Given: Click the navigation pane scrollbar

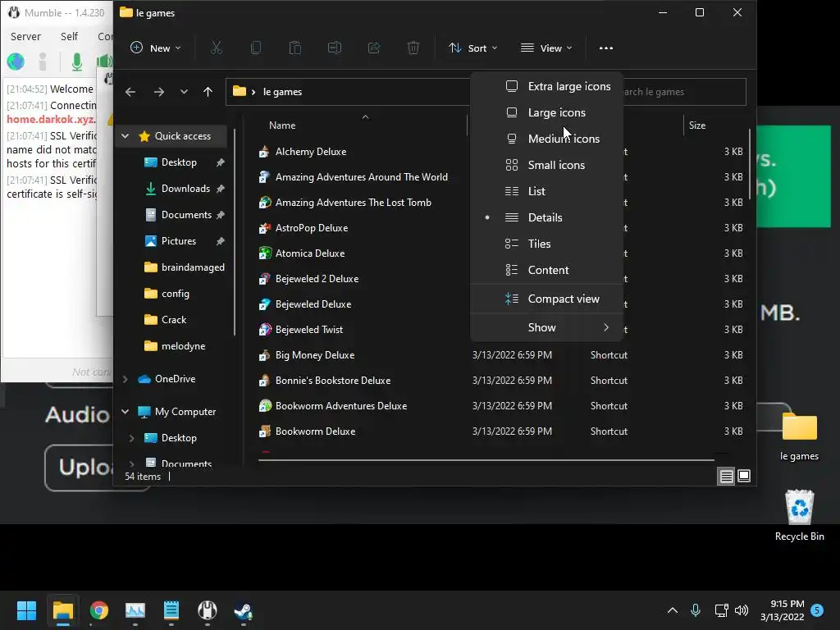Looking at the screenshot, I should click(x=235, y=231).
